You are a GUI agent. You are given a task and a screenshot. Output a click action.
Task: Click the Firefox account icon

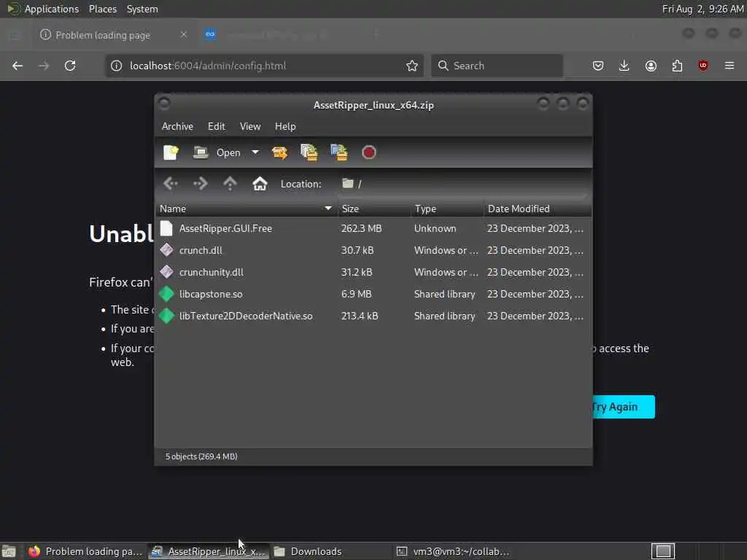point(651,66)
